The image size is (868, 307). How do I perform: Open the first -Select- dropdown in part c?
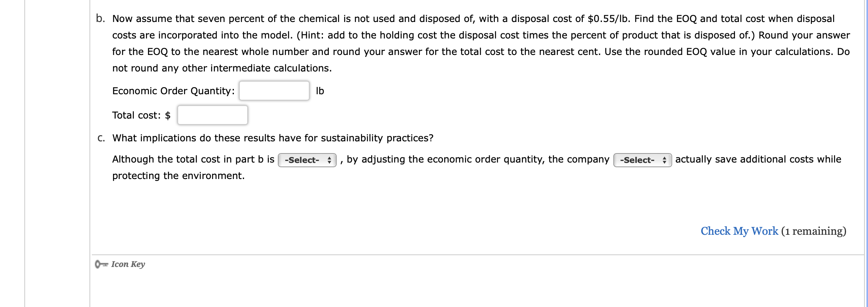pos(307,160)
